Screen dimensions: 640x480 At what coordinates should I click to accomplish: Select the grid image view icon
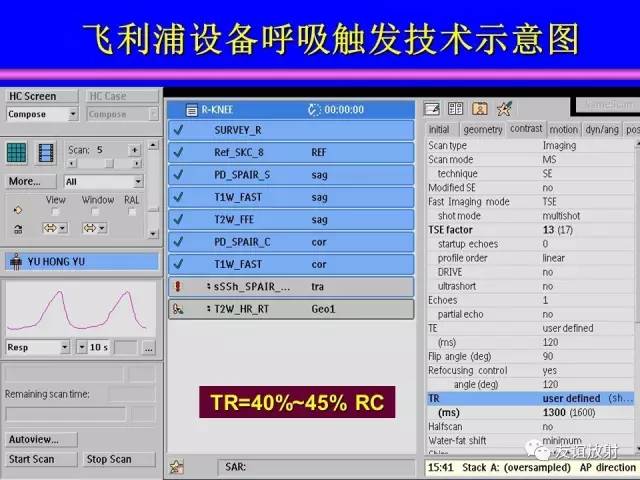tap(17, 153)
